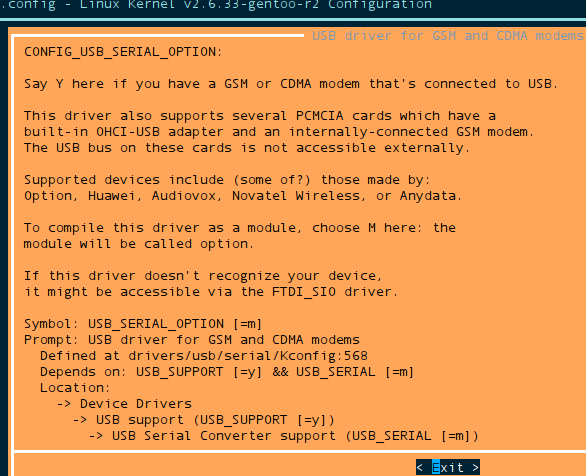Click the 'Location:' label

[75, 388]
